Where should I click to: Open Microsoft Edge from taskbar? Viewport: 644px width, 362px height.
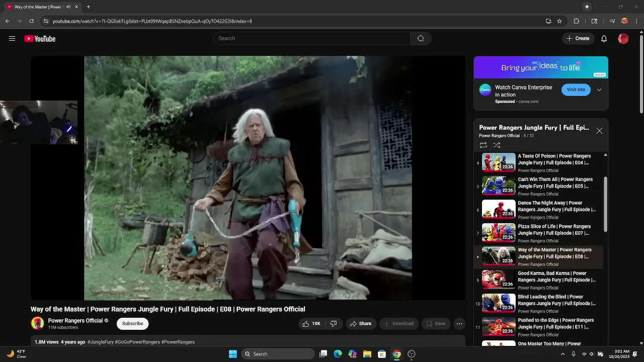[x=338, y=354]
